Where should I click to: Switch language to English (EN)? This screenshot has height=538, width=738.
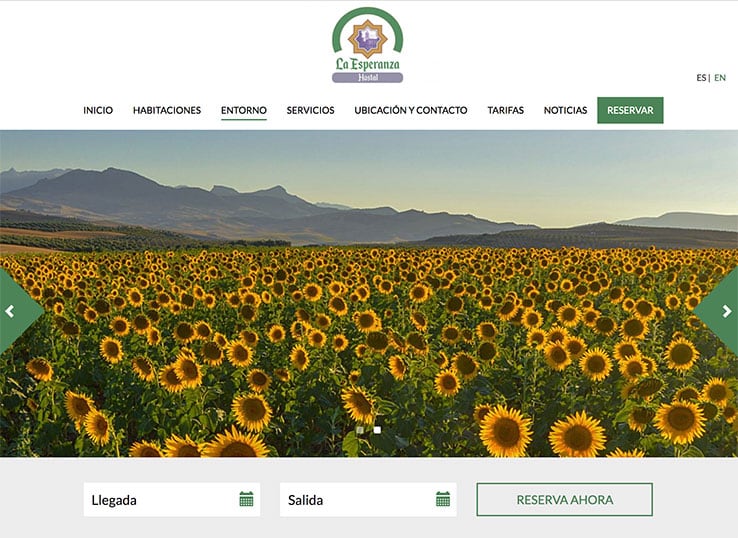pos(720,78)
